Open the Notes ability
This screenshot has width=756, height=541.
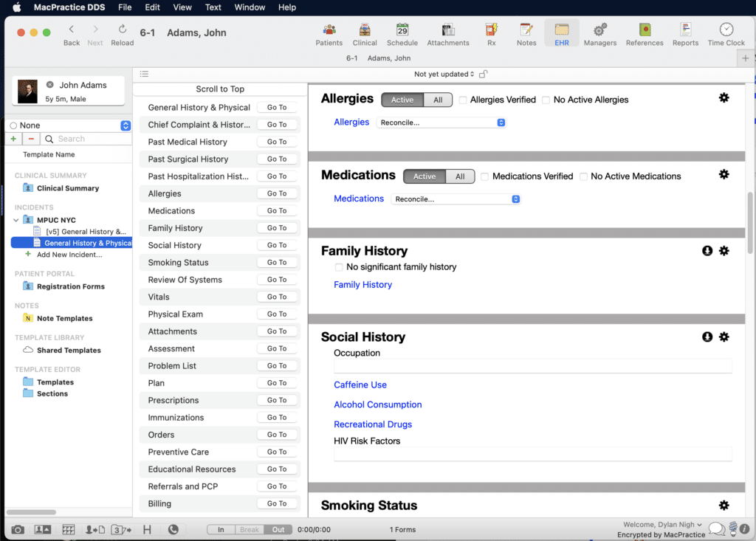point(526,35)
